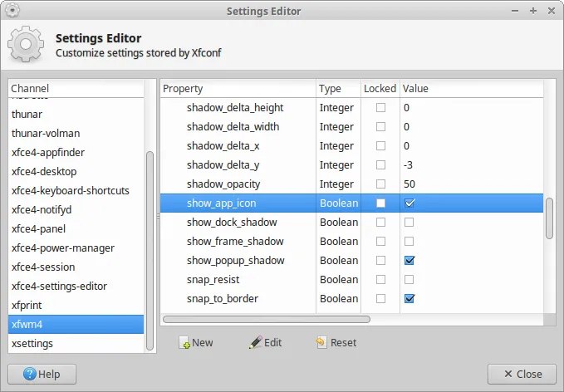Click the Reset property button
The width and height of the screenshot is (564, 392).
coord(336,343)
